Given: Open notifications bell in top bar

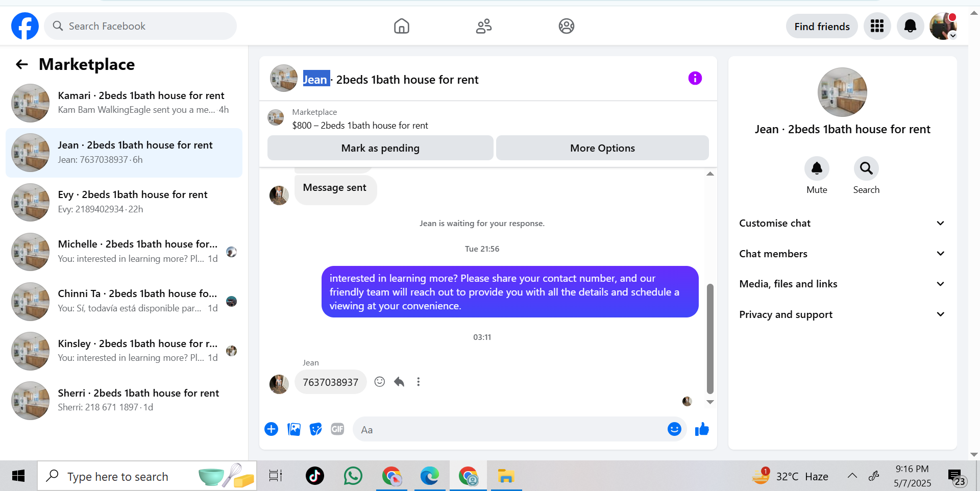Looking at the screenshot, I should point(910,26).
